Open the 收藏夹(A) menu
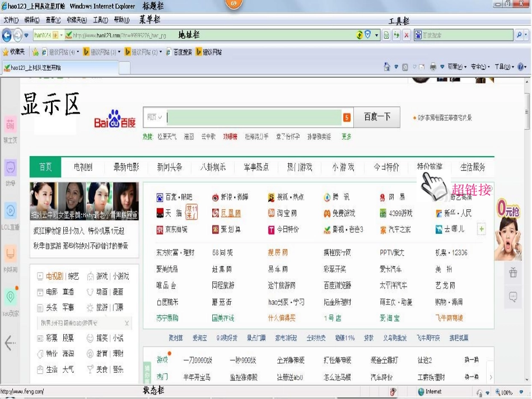Viewport: 532px width, 399px height. pos(77,20)
